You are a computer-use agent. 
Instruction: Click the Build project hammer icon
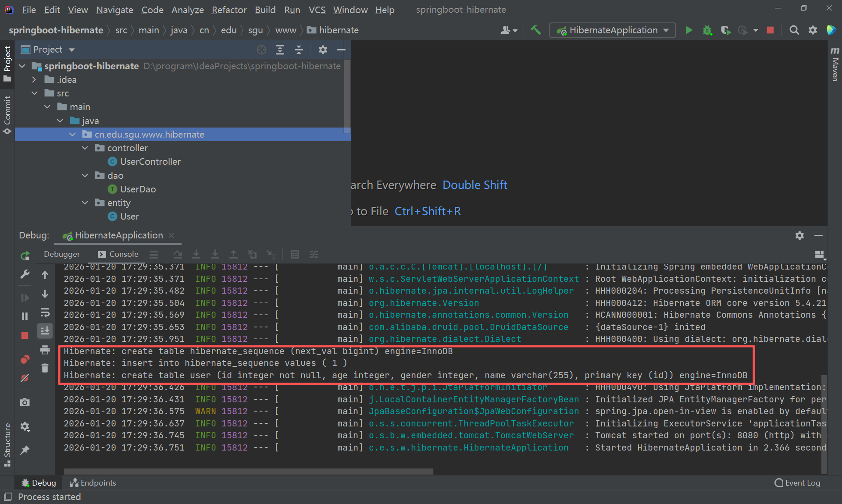tap(535, 30)
